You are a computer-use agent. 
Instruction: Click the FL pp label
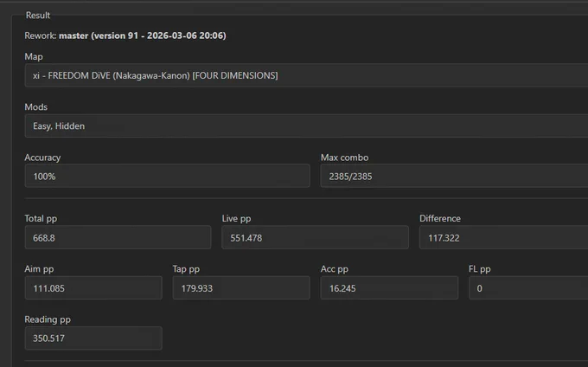point(480,269)
